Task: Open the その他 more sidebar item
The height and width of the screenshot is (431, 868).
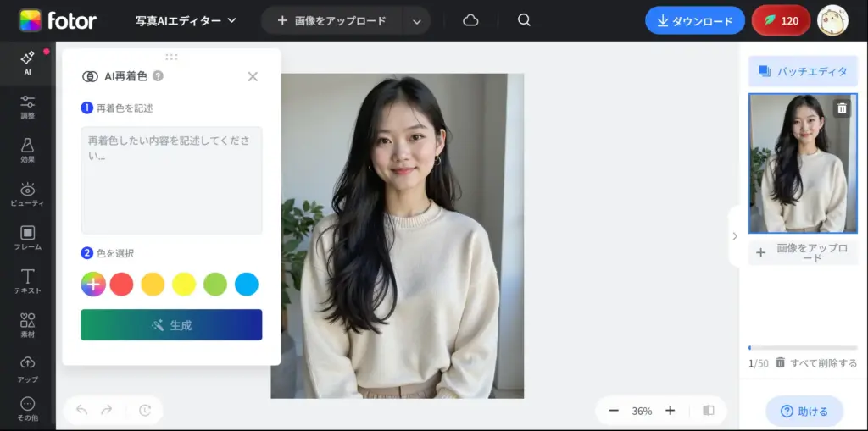Action: click(x=27, y=409)
